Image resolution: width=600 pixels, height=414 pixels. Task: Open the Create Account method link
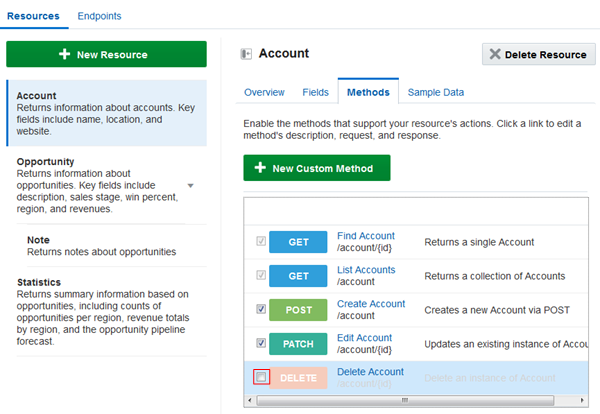click(x=371, y=304)
